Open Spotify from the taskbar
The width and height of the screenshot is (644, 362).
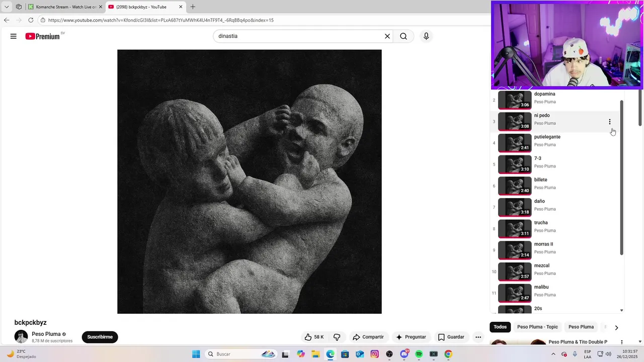419,354
